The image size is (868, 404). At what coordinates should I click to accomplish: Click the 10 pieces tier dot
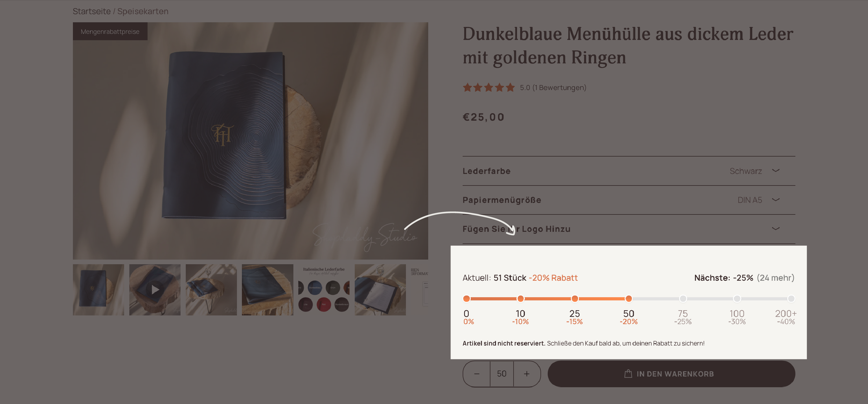coord(521,299)
